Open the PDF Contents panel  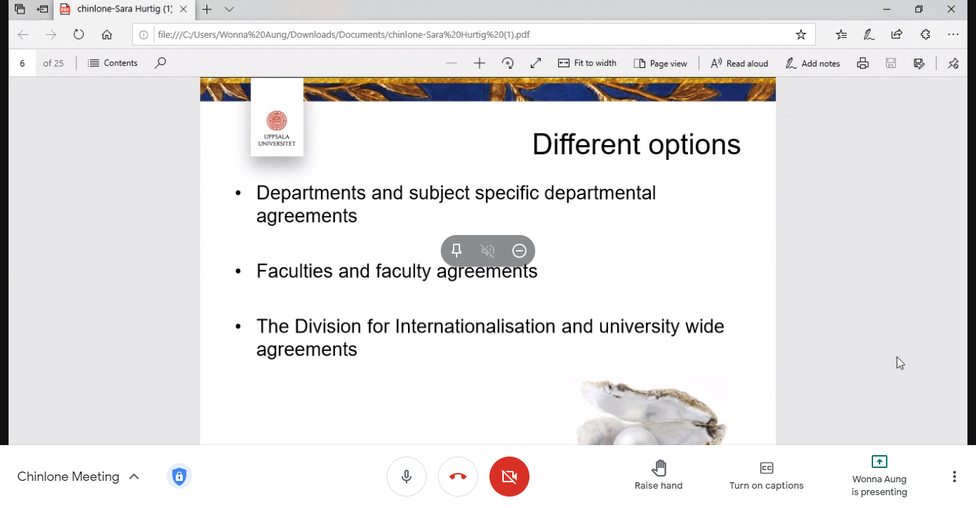113,63
